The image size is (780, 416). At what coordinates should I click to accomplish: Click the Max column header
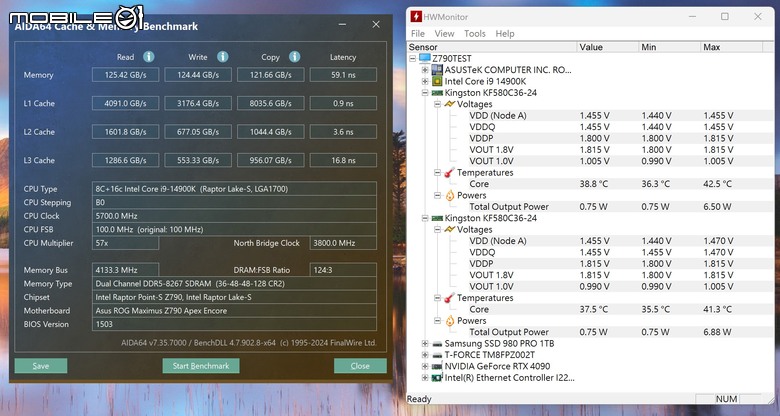[731, 47]
